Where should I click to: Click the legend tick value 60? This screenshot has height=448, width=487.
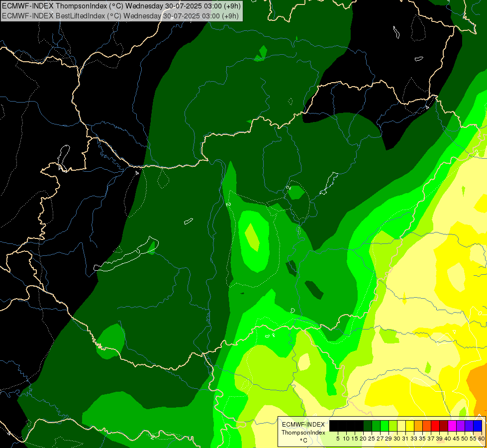[482, 439]
